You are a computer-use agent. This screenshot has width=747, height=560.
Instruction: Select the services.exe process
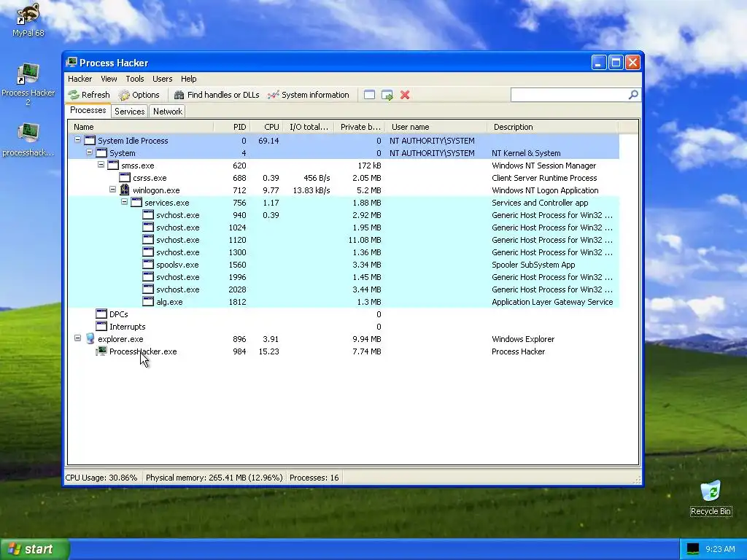(x=343, y=203)
